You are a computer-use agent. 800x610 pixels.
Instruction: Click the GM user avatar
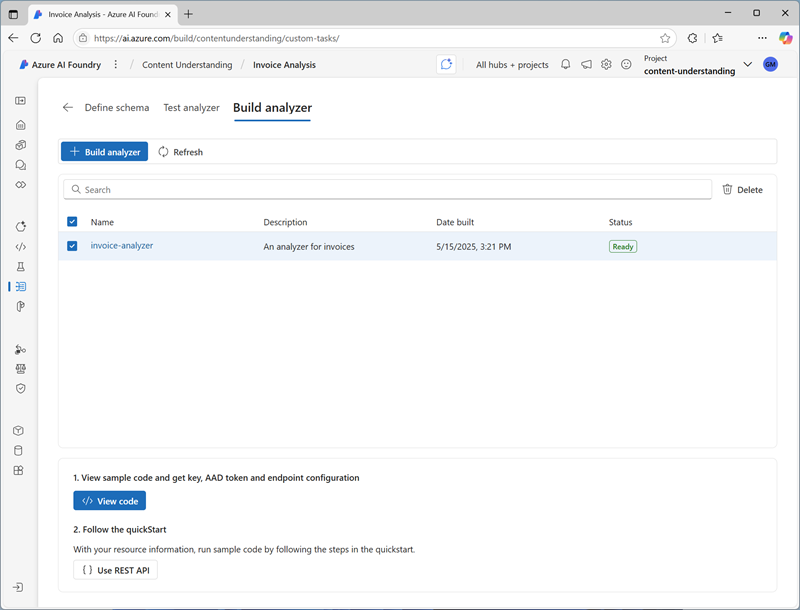(x=770, y=64)
